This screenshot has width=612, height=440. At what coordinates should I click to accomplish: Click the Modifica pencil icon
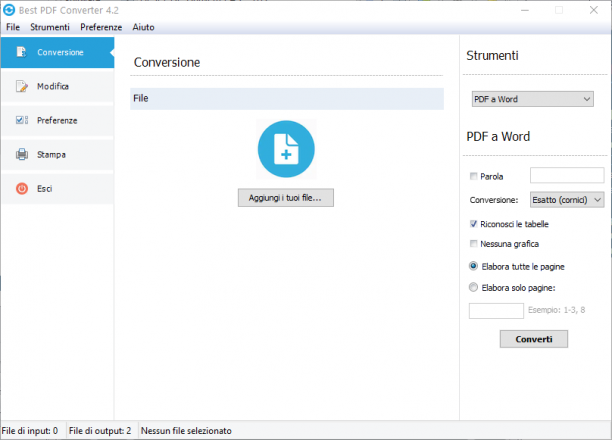click(21, 86)
